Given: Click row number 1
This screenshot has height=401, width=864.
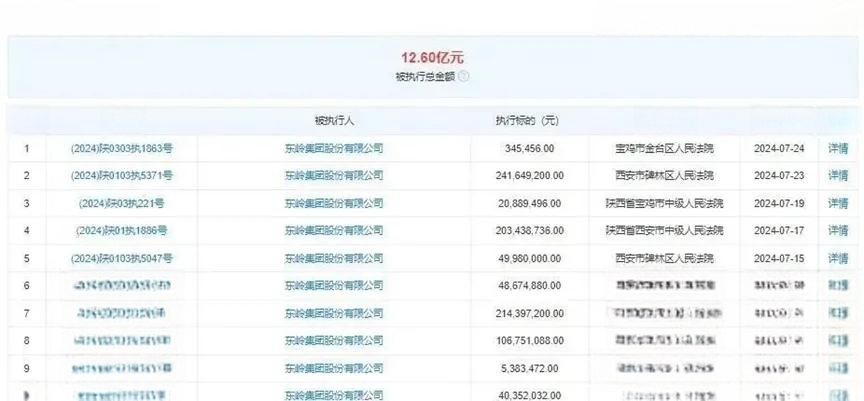Looking at the screenshot, I should (x=26, y=148).
